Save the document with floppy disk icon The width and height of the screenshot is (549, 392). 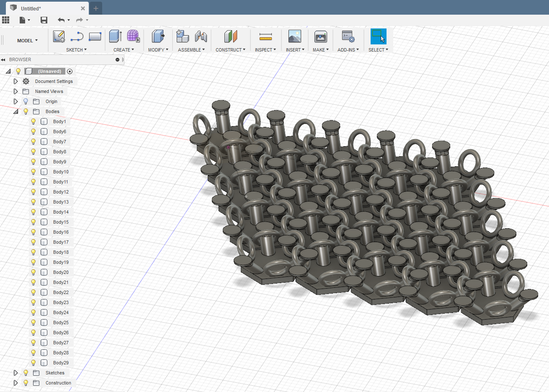click(x=44, y=20)
